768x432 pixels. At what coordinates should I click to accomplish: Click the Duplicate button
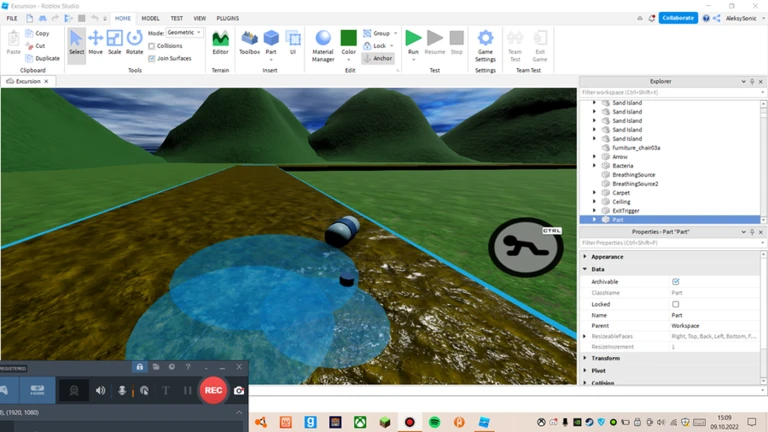point(42,58)
